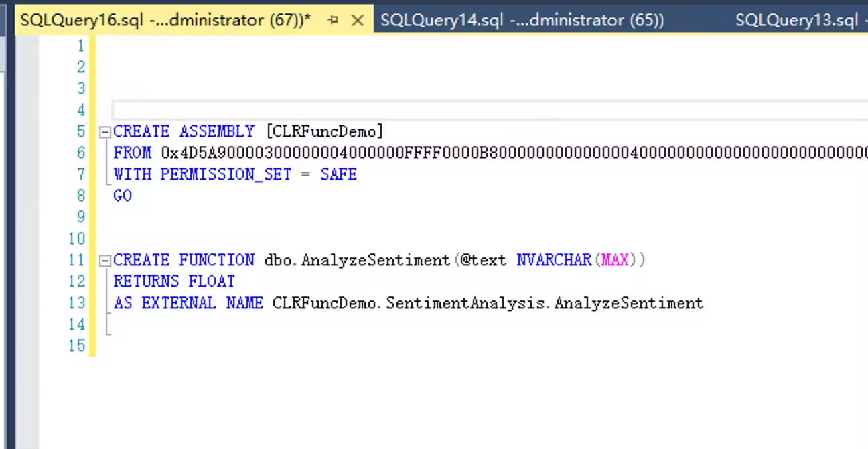Screen dimensions: 868x449
Task: Click the FROM keyword on line 6
Action: (132, 153)
